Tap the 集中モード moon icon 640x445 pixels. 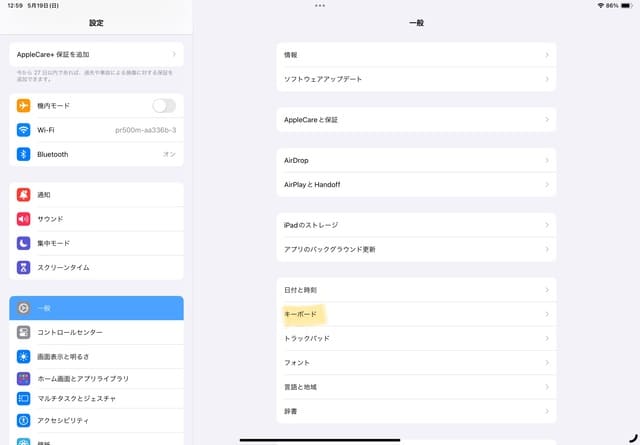[x=23, y=243]
